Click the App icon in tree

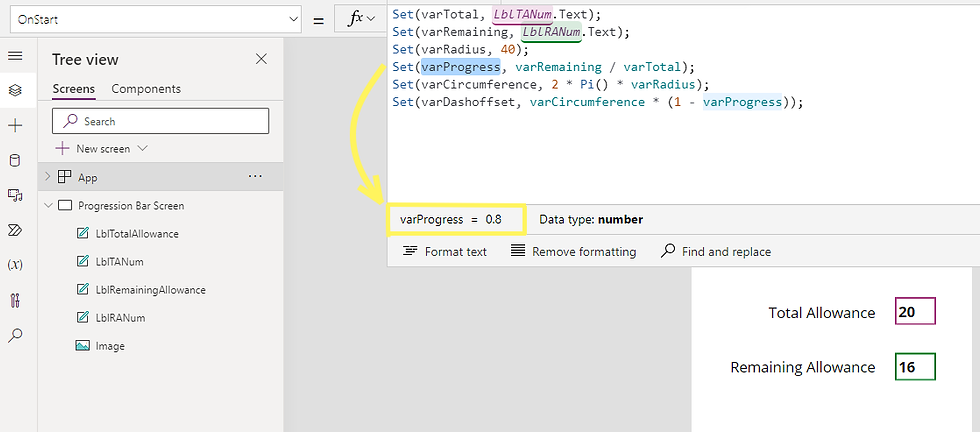[x=64, y=177]
